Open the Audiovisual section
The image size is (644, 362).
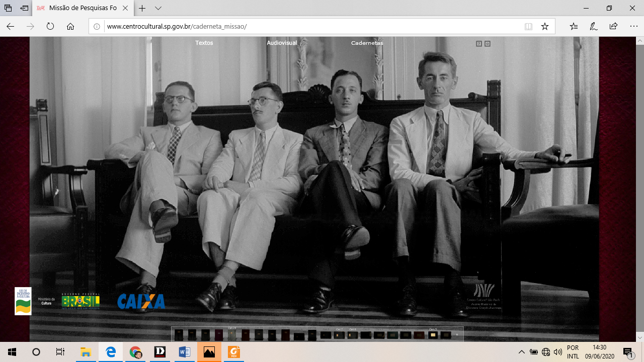pyautogui.click(x=282, y=43)
